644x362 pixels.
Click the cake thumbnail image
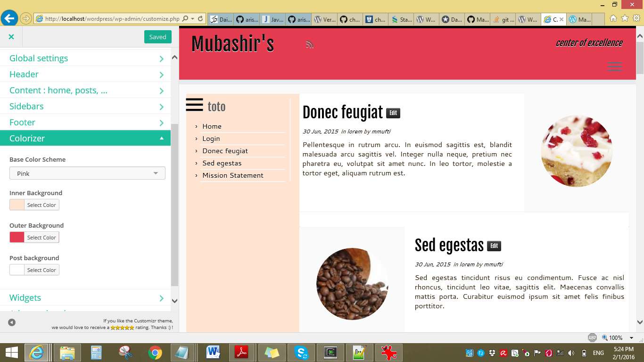pyautogui.click(x=577, y=151)
